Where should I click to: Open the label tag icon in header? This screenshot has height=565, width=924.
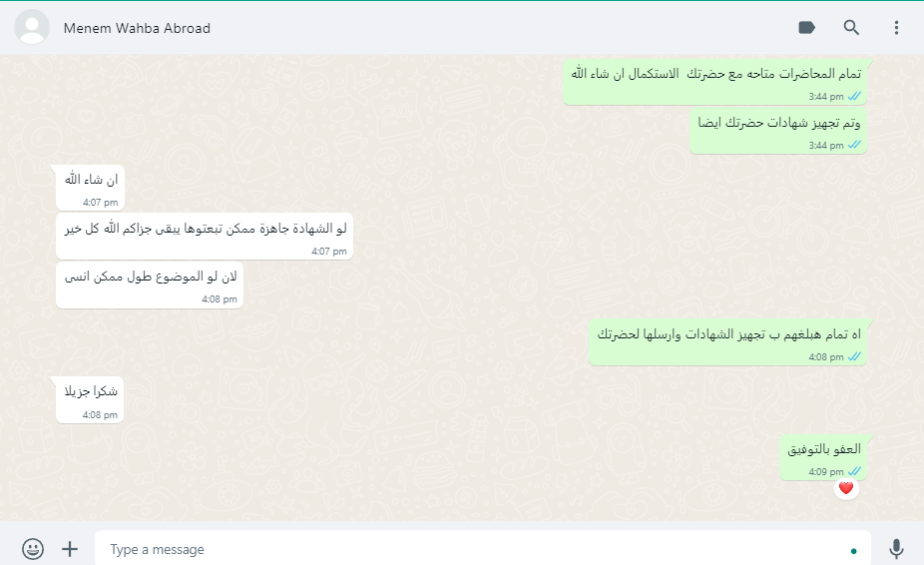click(x=806, y=28)
